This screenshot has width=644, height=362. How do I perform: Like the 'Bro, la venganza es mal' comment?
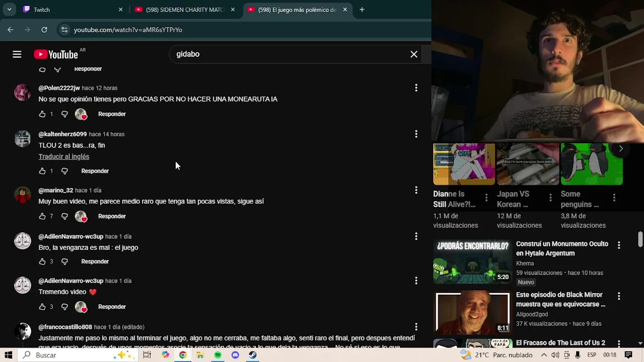pyautogui.click(x=42, y=261)
